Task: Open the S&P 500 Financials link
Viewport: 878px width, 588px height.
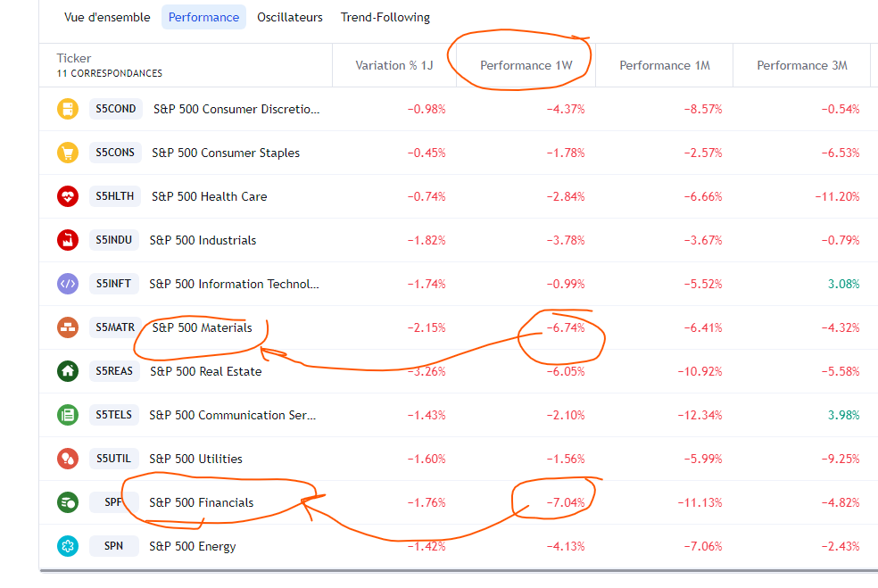Action: (x=202, y=502)
